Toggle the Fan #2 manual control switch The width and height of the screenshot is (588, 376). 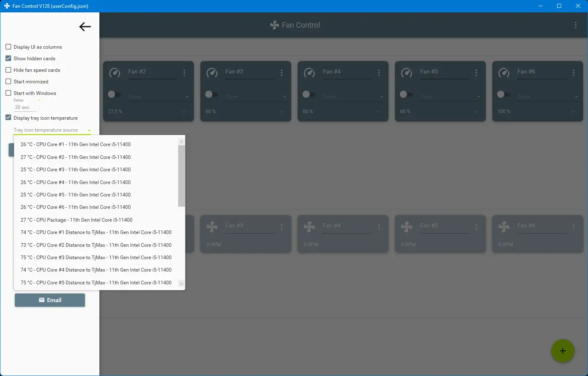click(x=114, y=95)
